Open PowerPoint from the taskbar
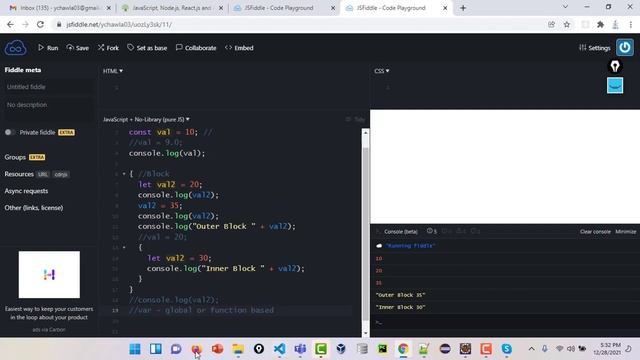The image size is (640, 360). coord(217,349)
